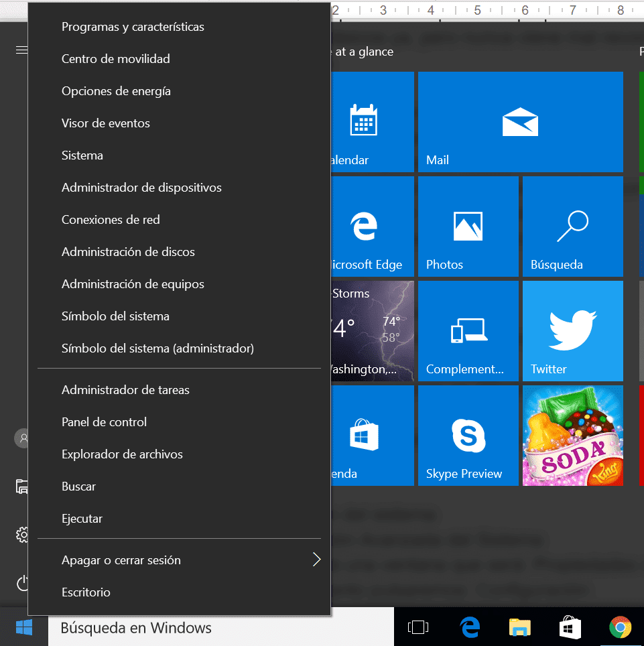The height and width of the screenshot is (646, 644).
Task: Open Panel de control
Action: coord(179,422)
